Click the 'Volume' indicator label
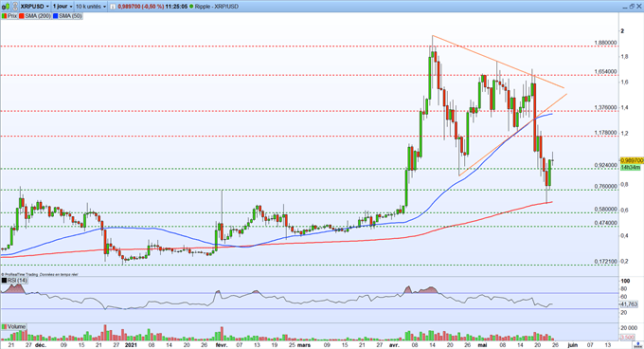644x349 pixels. pos(16,327)
